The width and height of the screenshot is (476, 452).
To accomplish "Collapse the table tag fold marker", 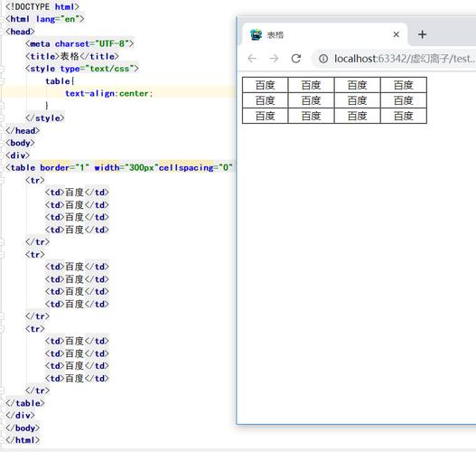I will click(2, 167).
